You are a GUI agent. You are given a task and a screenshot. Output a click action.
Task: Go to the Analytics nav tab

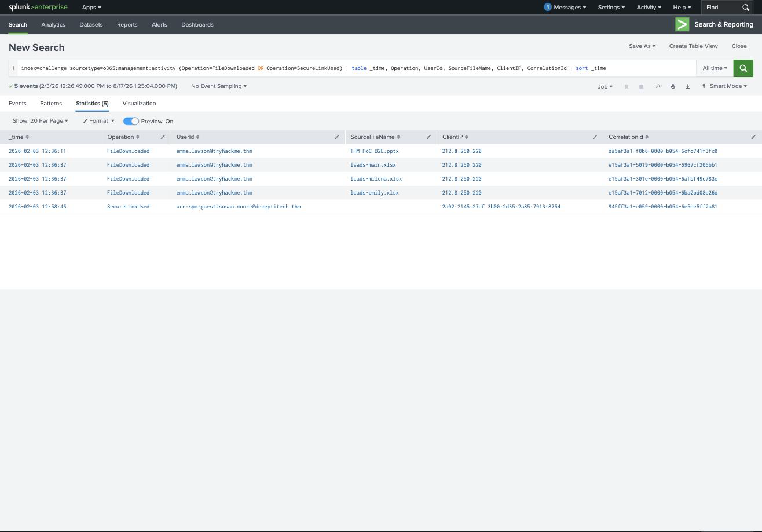[x=53, y=25]
